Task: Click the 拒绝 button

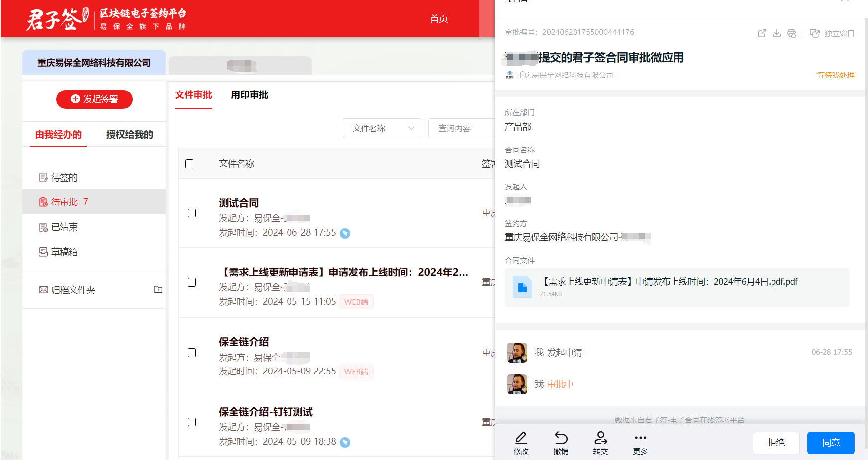Action: tap(776, 443)
